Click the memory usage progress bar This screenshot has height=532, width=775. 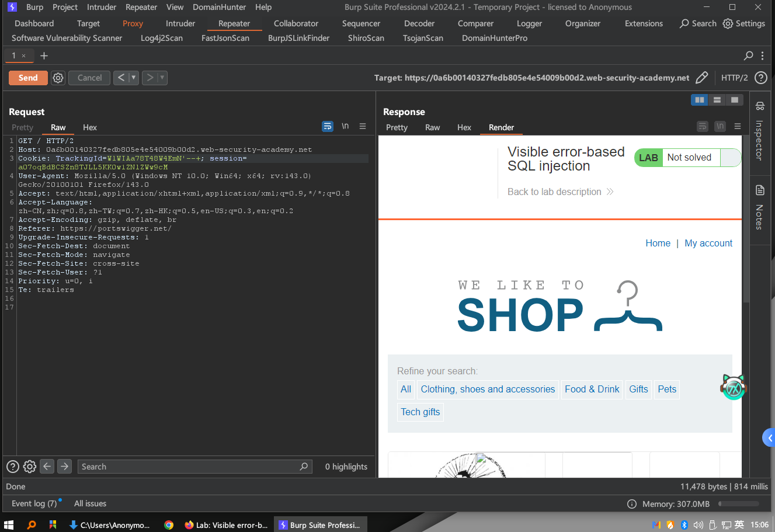point(739,503)
